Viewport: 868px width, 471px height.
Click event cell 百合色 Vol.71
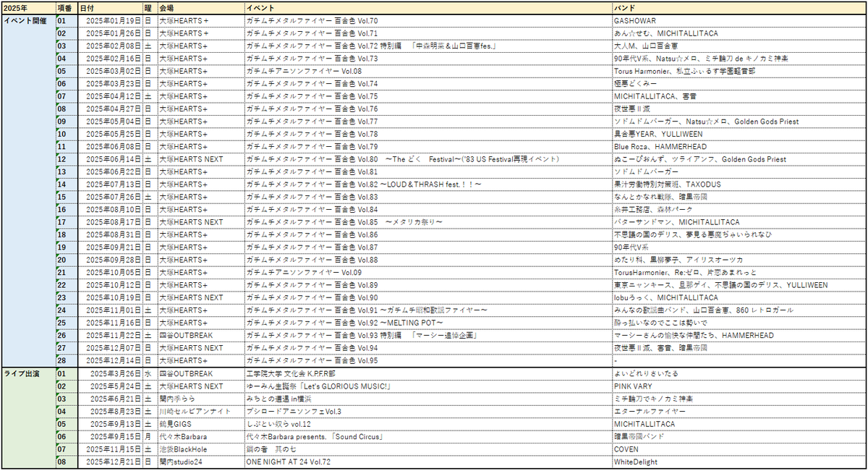point(427,33)
